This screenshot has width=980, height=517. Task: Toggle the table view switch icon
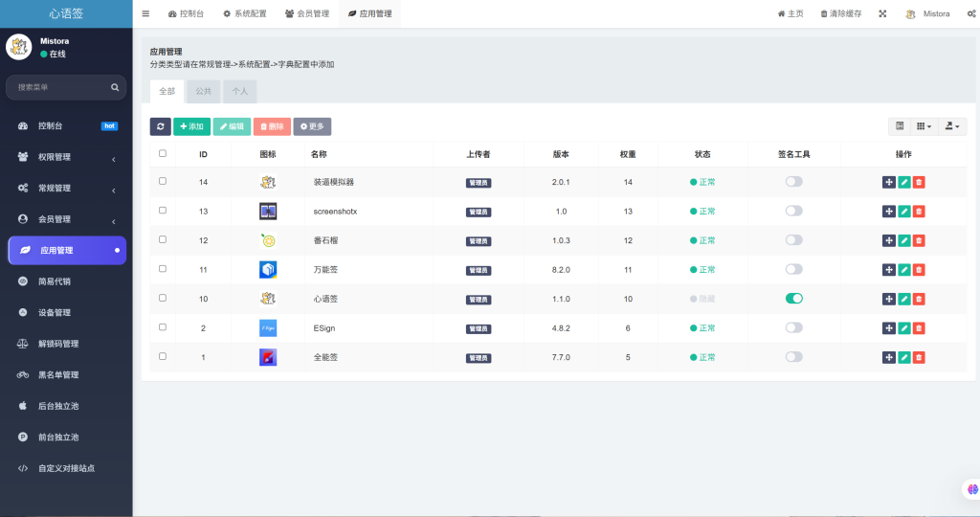click(x=900, y=126)
